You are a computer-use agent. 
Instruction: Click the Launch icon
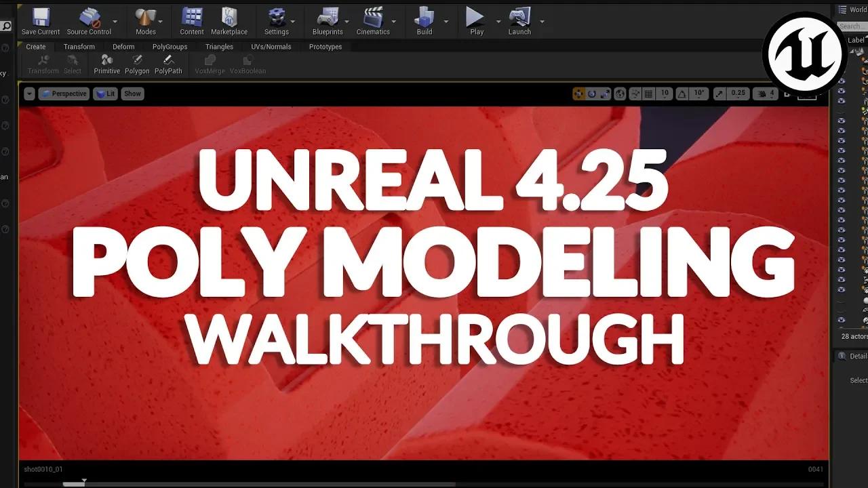(x=519, y=17)
